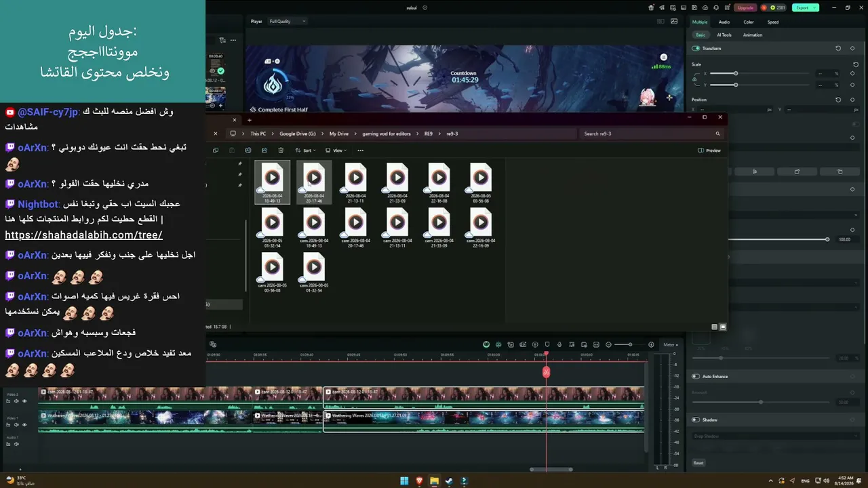Open the View dropdown in File Explorer
Viewport: 868px width, 488px height.
pyautogui.click(x=336, y=150)
